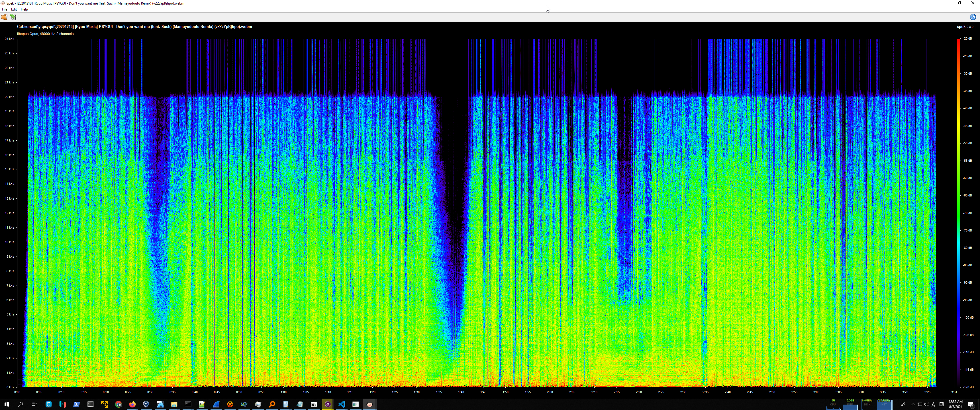The height and width of the screenshot is (410, 980).
Task: Open the taskbar clock showing 12:36 AM
Action: pos(956,404)
